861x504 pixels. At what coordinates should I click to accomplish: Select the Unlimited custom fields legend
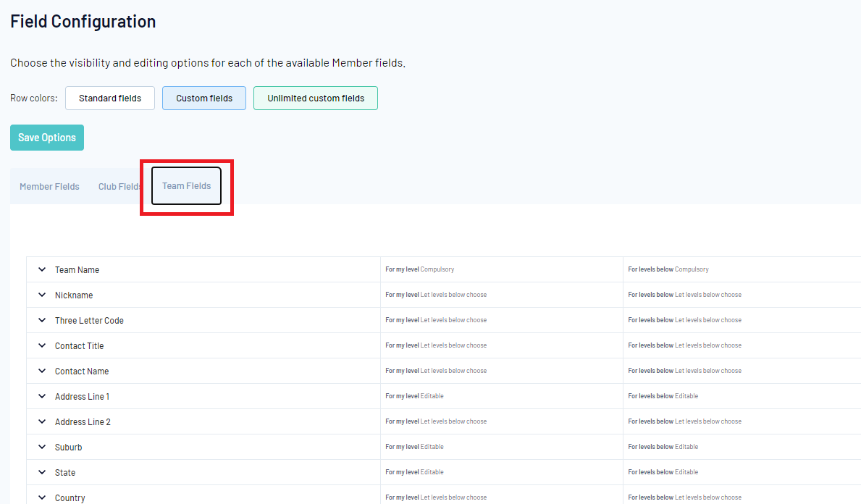(x=316, y=98)
